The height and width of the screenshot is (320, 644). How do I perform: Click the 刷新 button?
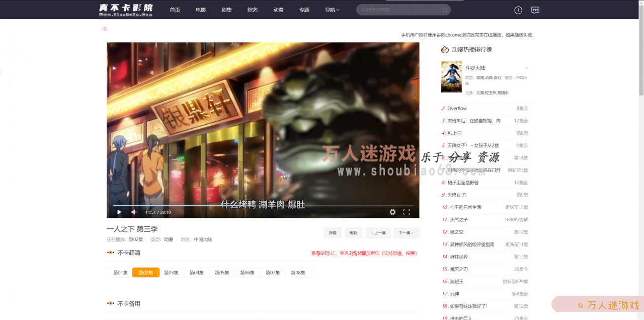[354, 233]
